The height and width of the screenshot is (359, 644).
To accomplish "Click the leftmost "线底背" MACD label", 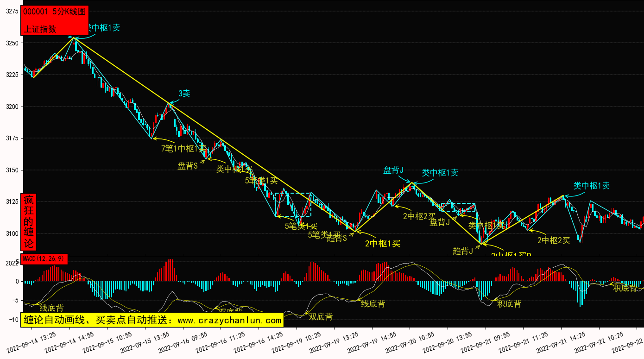I will (x=51, y=308).
